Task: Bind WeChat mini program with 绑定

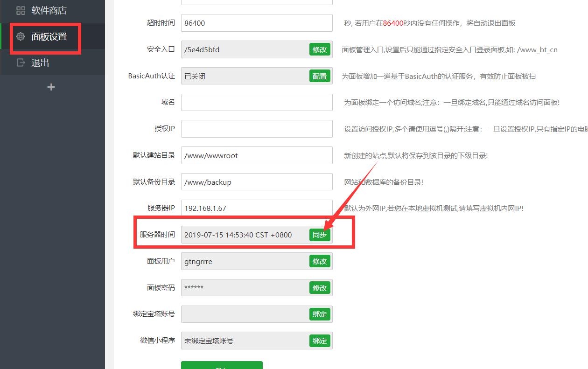Action: 320,341
